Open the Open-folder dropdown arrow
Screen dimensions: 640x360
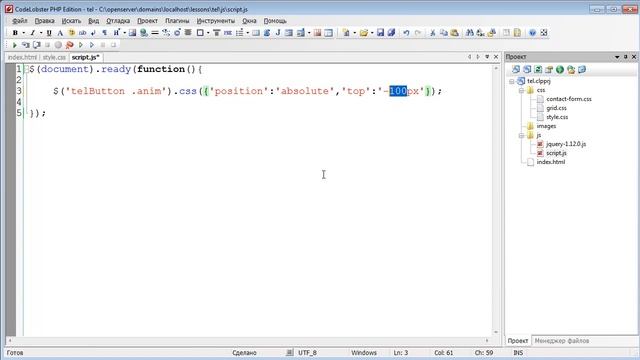click(372, 33)
